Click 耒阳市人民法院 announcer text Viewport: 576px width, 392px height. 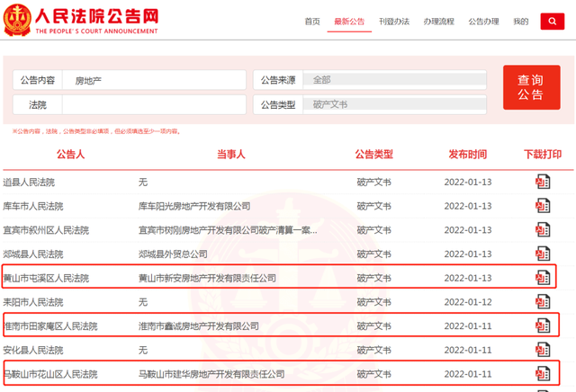point(33,302)
